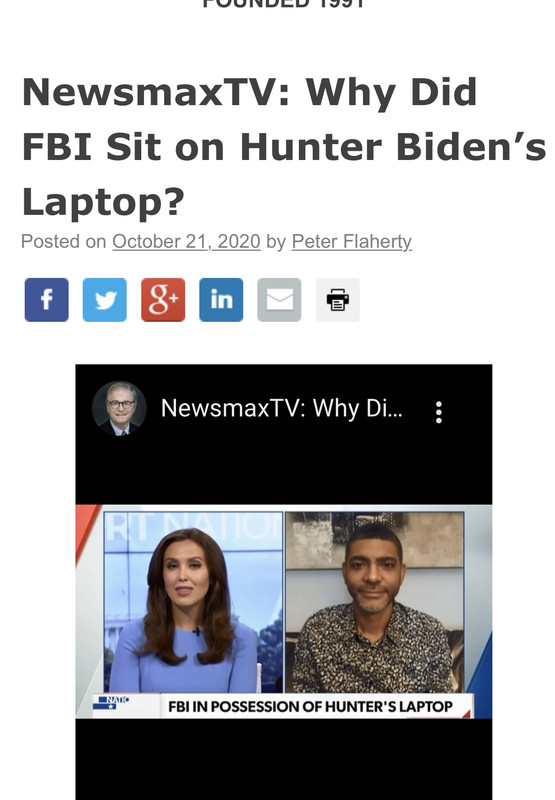555x800 pixels.
Task: Click the channel avatar in video header
Action: pos(119,408)
